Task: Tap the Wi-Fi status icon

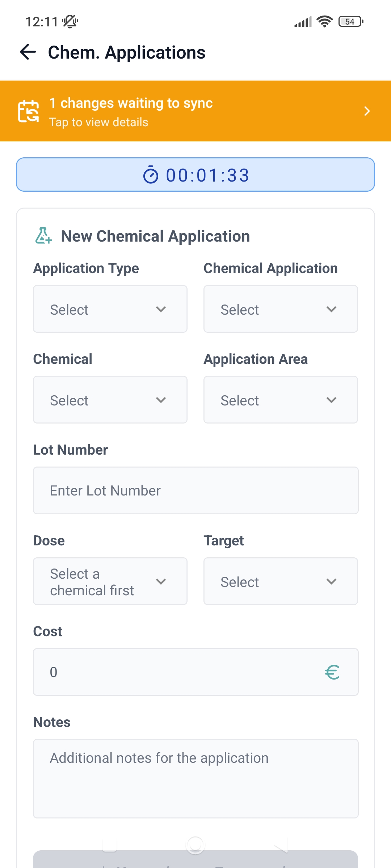Action: 324,22
